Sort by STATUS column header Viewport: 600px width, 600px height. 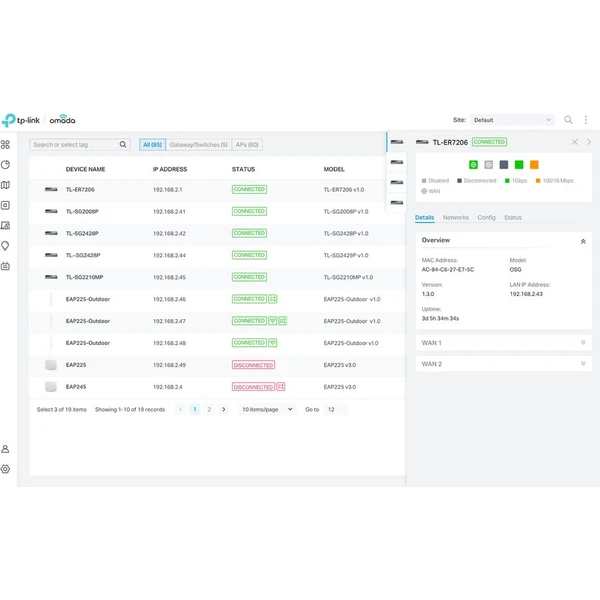pyautogui.click(x=243, y=169)
